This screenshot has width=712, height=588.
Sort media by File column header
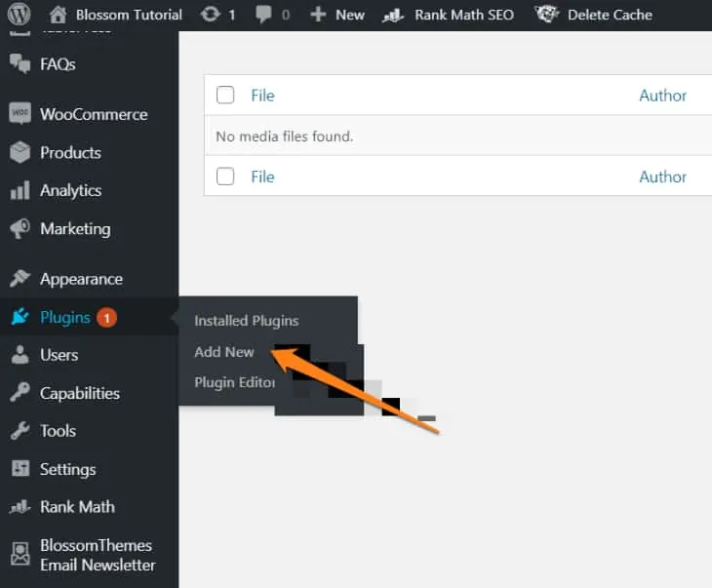262,96
